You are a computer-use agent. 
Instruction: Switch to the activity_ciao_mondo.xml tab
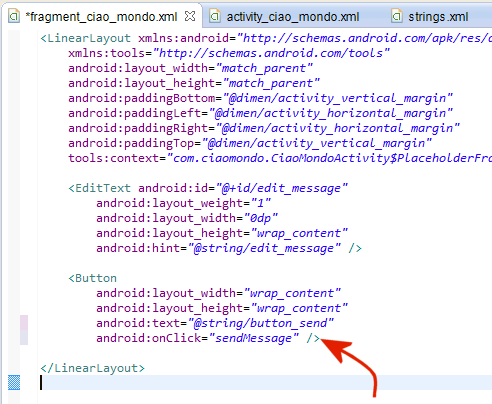(292, 17)
